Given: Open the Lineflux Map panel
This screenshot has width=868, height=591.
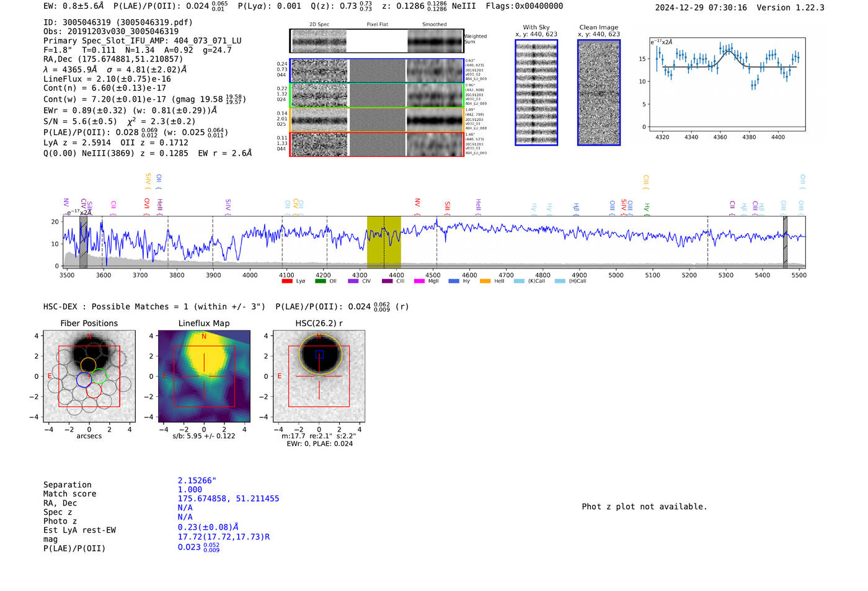Looking at the screenshot, I should (x=204, y=376).
